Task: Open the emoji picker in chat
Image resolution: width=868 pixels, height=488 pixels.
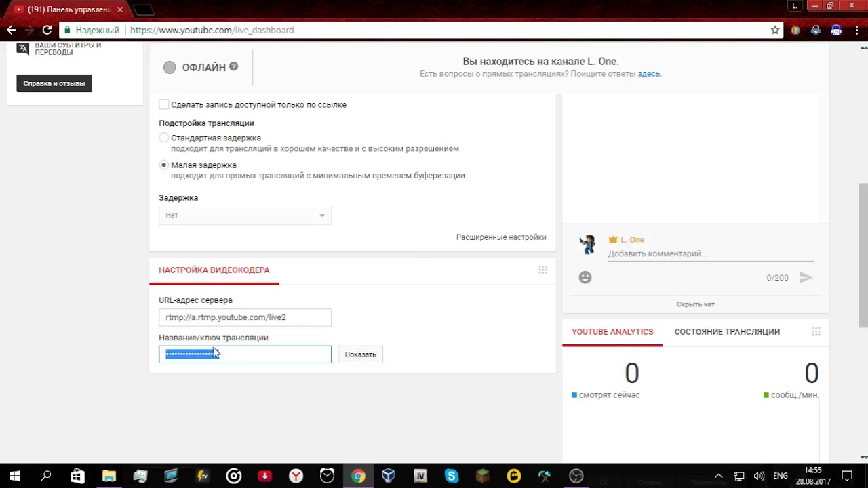Action: click(585, 277)
